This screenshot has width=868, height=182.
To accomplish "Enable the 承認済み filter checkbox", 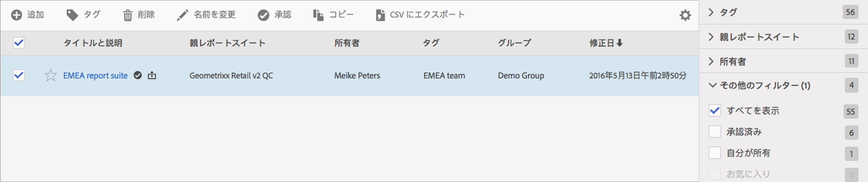I will click(714, 132).
